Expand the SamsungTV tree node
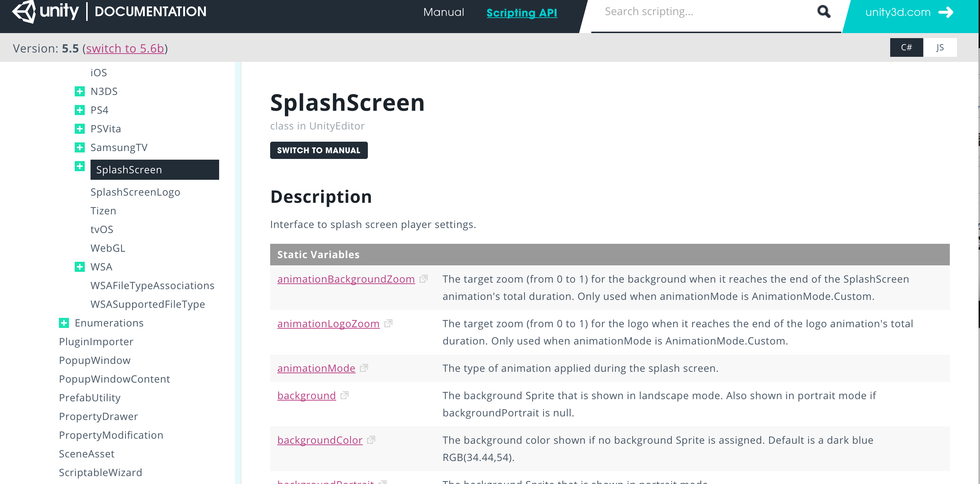Image resolution: width=980 pixels, height=484 pixels. click(79, 147)
